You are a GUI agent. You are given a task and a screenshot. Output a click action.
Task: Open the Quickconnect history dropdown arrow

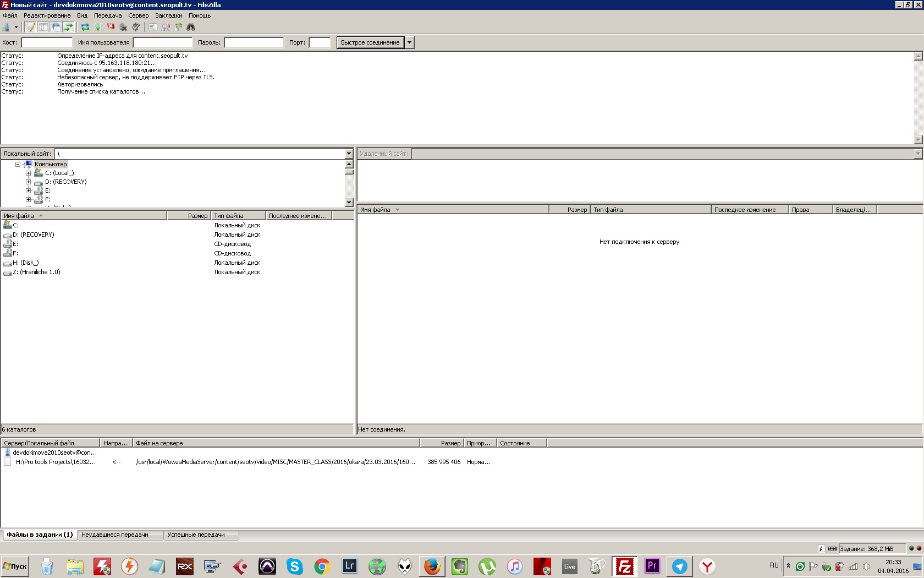(409, 42)
